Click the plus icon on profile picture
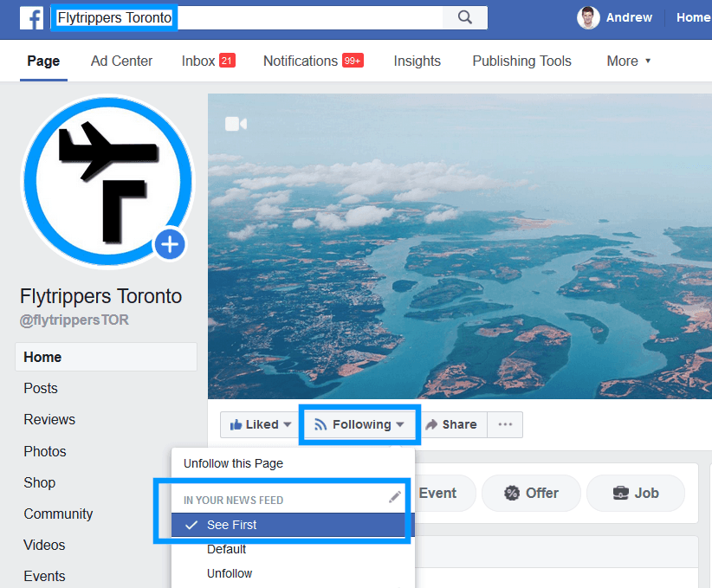 click(170, 244)
